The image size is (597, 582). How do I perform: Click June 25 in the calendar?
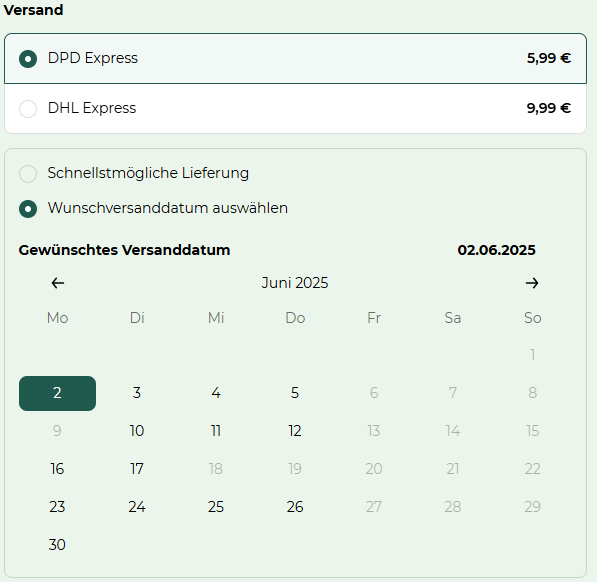(216, 507)
